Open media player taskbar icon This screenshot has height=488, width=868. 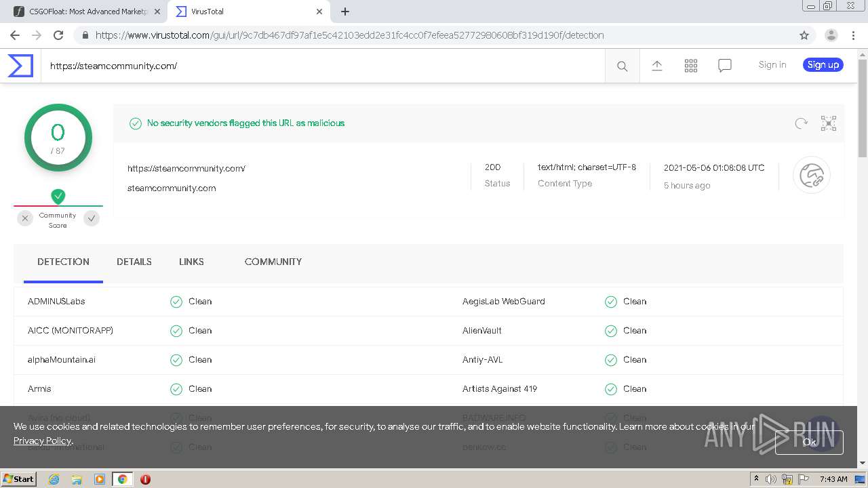click(x=100, y=479)
